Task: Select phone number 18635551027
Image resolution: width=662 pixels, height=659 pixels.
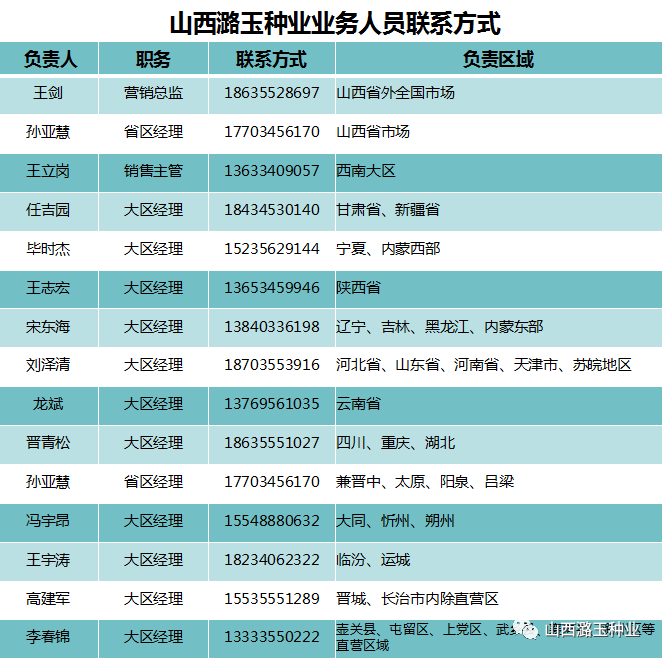Action: [271, 442]
